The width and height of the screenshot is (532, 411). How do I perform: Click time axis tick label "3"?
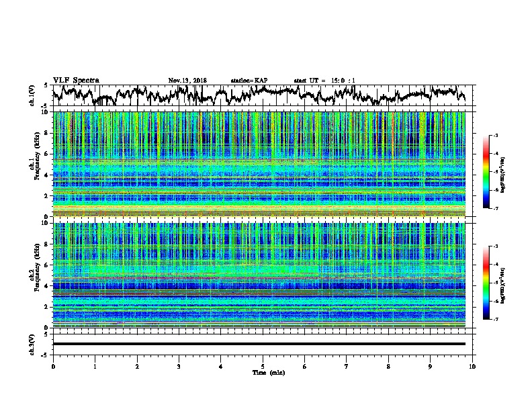click(x=179, y=367)
